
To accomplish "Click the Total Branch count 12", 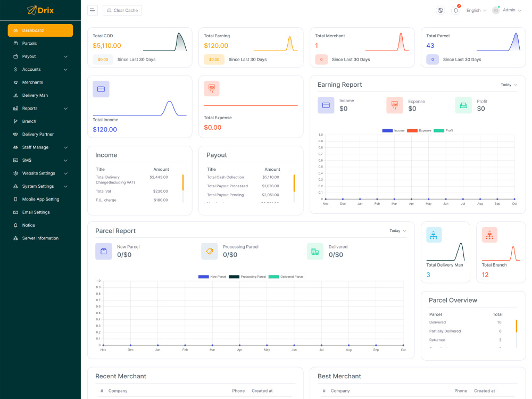I will point(485,275).
